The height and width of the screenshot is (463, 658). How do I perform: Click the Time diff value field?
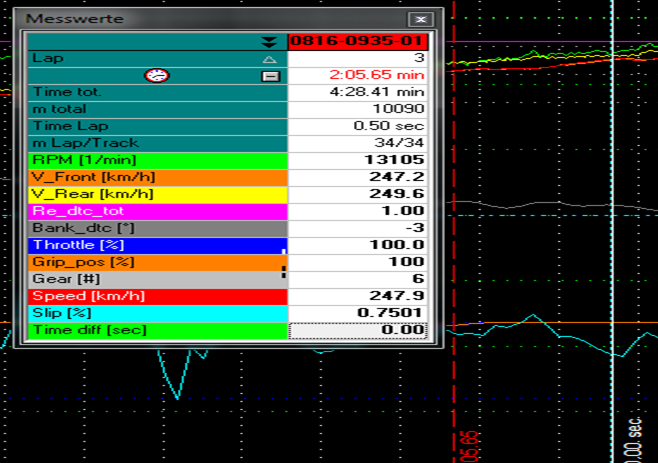tap(358, 330)
